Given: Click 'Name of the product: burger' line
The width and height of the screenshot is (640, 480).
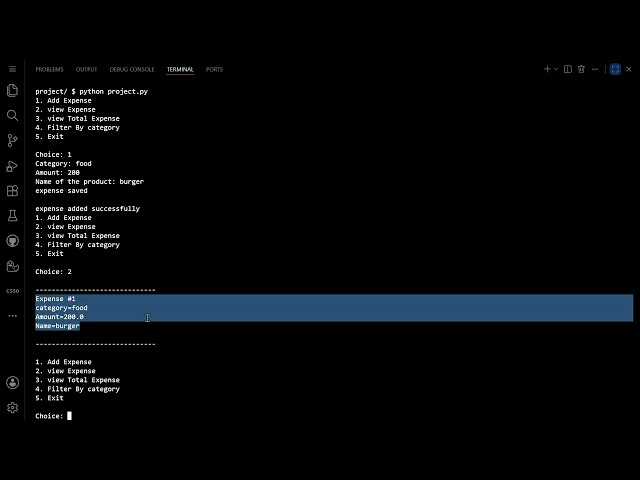Looking at the screenshot, I should tap(89, 181).
